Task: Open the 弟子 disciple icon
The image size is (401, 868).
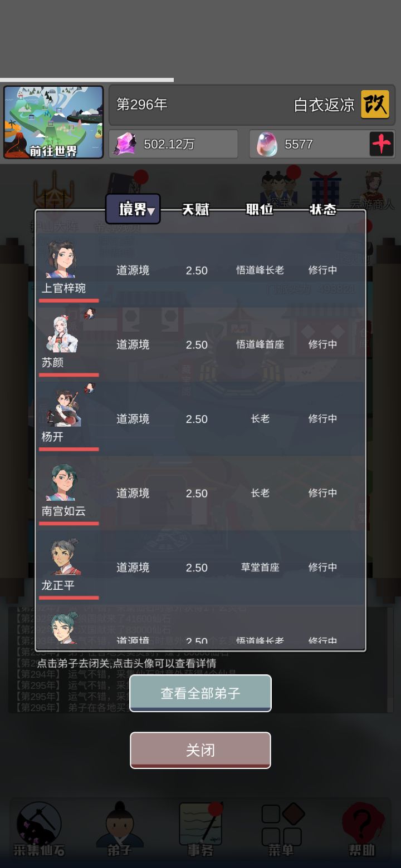Action: click(119, 828)
